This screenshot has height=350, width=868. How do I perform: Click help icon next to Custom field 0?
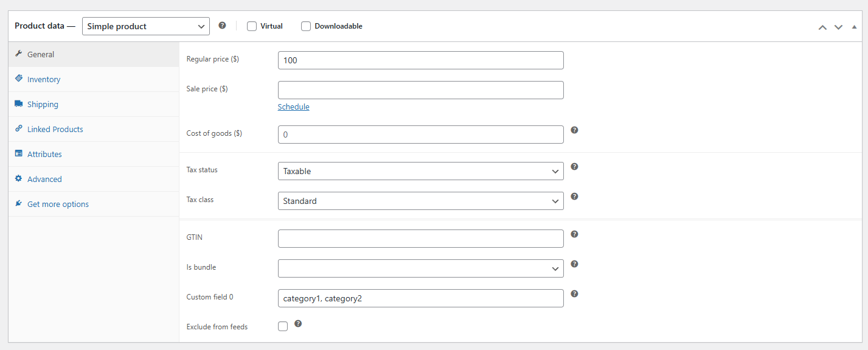point(574,294)
